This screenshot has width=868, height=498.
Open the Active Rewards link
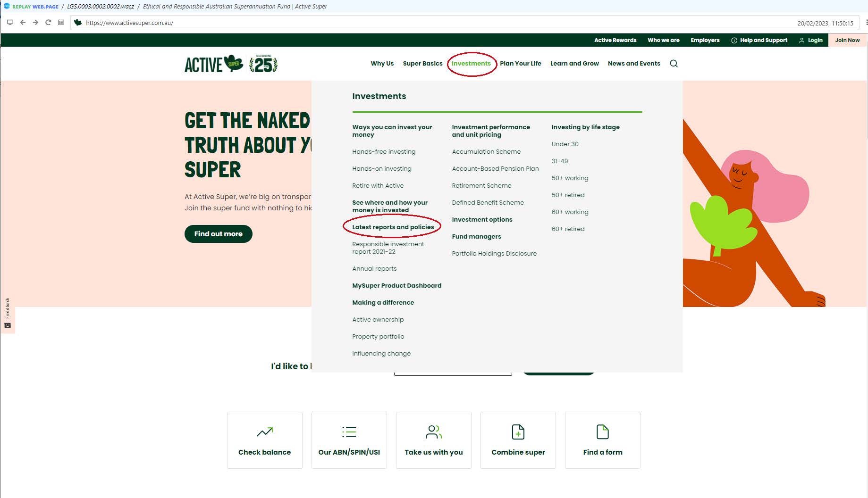coord(615,40)
